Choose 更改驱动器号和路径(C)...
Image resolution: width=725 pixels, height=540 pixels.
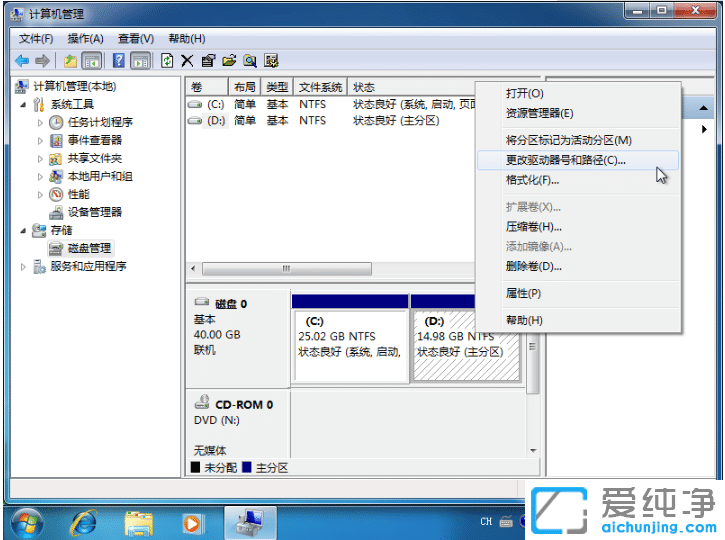pyautogui.click(x=578, y=160)
